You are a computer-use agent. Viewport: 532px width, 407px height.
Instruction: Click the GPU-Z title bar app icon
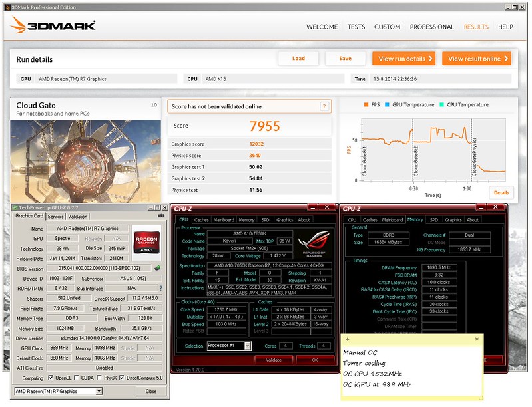[15, 207]
